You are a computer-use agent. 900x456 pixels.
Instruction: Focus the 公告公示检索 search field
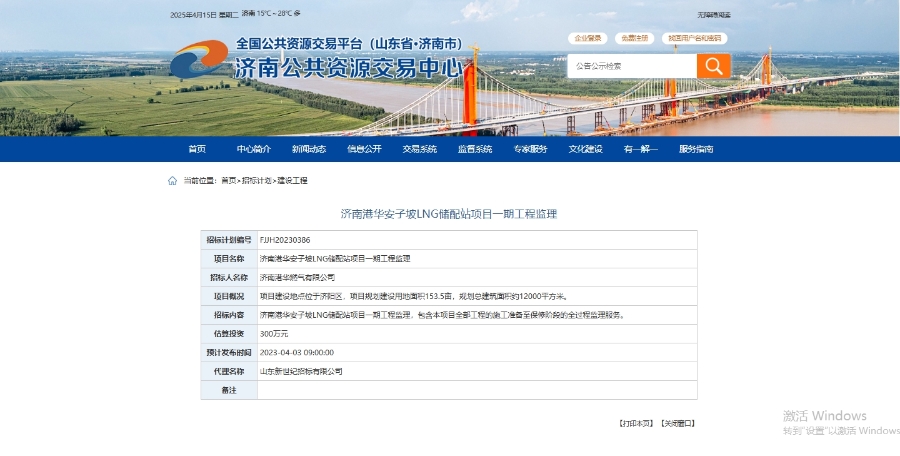click(x=632, y=66)
